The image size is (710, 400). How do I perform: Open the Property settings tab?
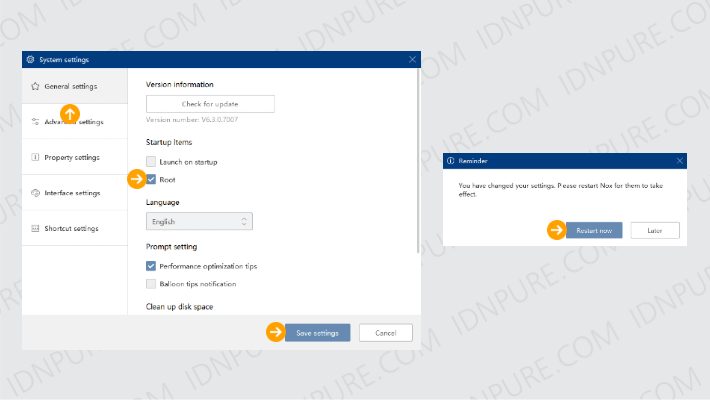click(75, 157)
